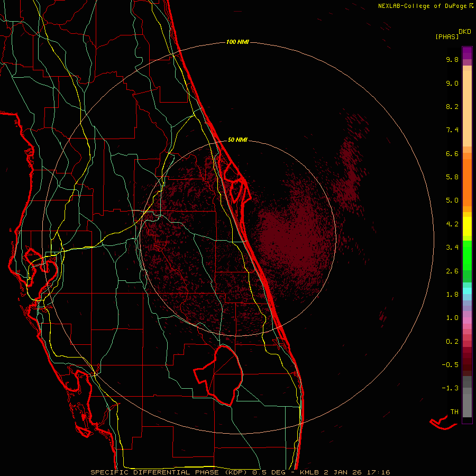
Task: Click the 9.0 color scale value
Action: (x=452, y=83)
